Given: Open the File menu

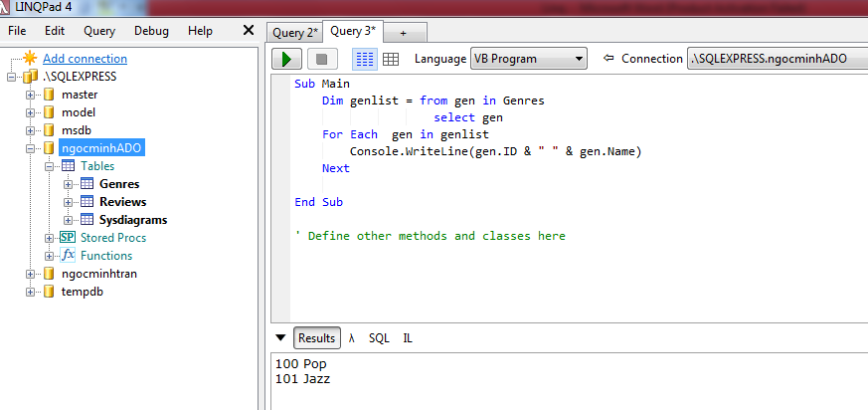Looking at the screenshot, I should click(x=17, y=31).
